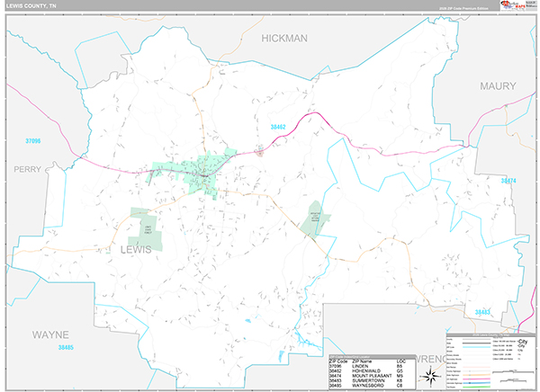The width and height of the screenshot is (540, 392).
Task: Click the cyan ZIP Code legend line swatch
Action: [477, 347]
